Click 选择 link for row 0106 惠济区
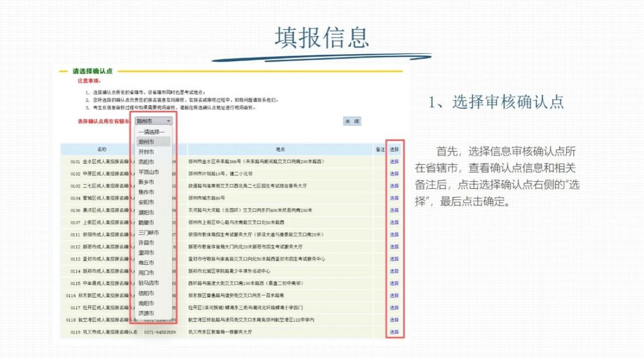The image size is (644, 358). click(x=394, y=210)
